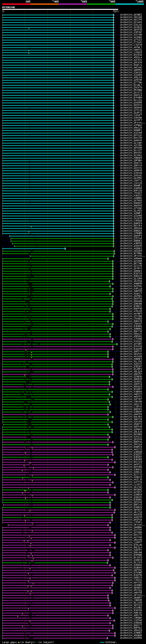This screenshot has height=644, width=146.
Task: Select the UniRef100_C7QTV9 label
Action: (x=131, y=45)
